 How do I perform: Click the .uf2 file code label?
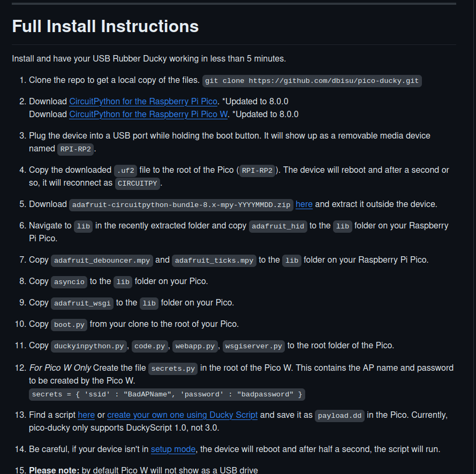tap(126, 170)
